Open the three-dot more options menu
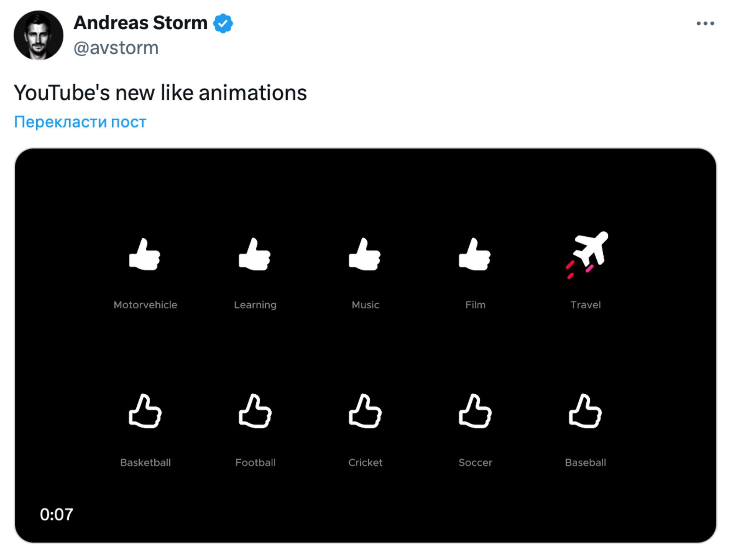Screen dimensions: 733x560 point(705,23)
